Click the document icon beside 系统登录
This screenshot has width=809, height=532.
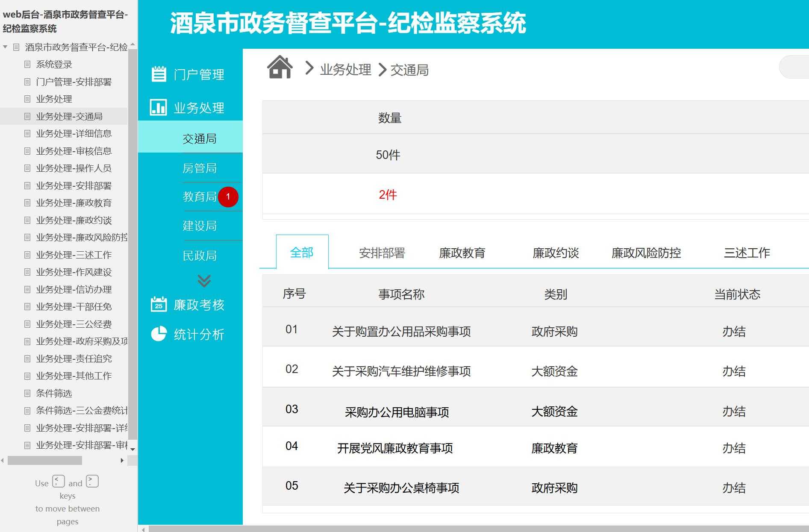[x=26, y=64]
